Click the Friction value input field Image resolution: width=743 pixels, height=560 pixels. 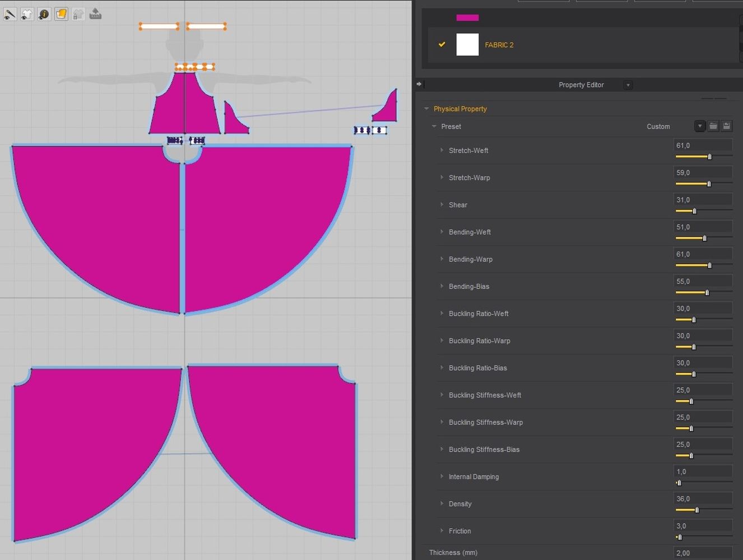(x=703, y=526)
